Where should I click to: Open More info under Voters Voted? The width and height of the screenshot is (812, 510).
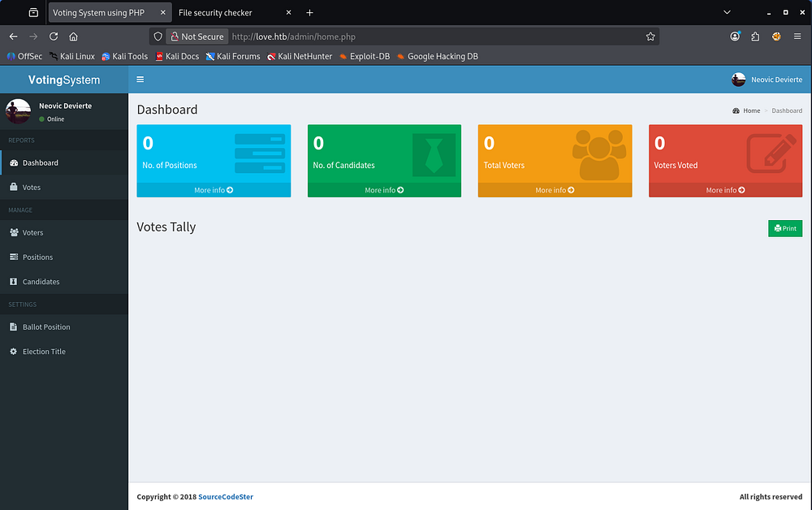[x=725, y=190]
